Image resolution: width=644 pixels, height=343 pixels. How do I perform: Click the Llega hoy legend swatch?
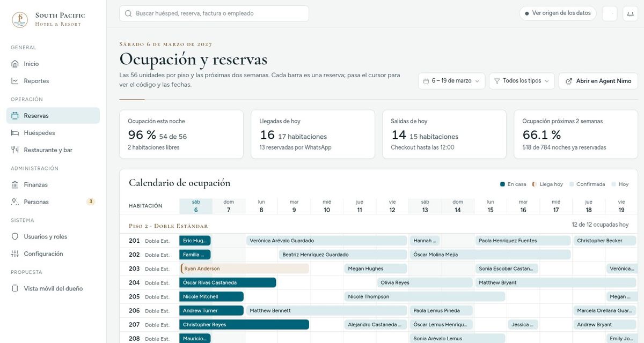pyautogui.click(x=534, y=184)
